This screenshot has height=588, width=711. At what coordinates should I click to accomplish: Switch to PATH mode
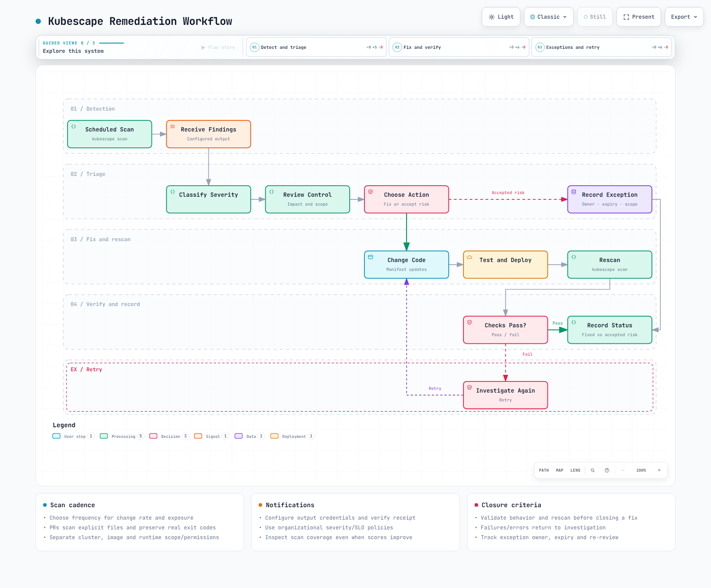click(544, 470)
